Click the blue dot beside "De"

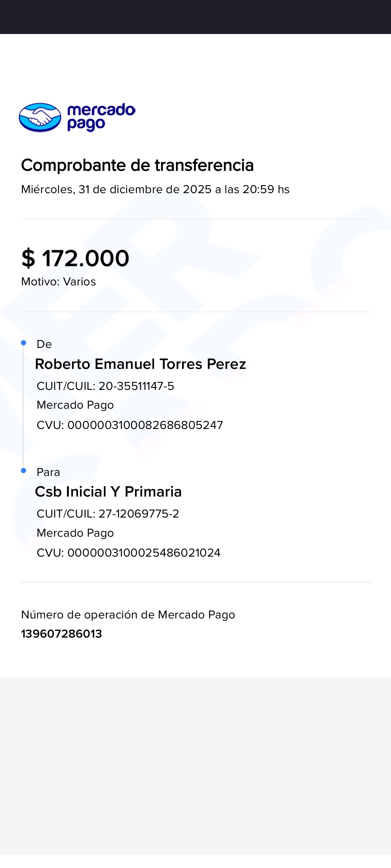[24, 342]
